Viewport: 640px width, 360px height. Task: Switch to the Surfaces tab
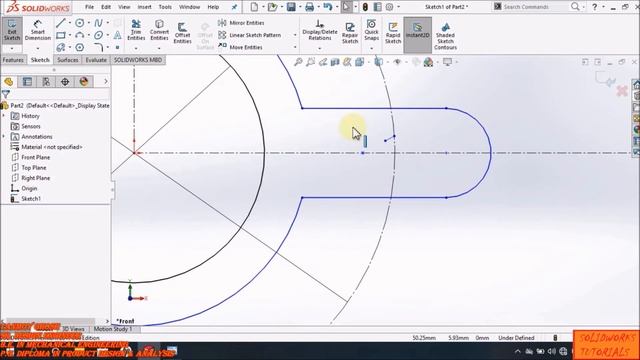point(67,60)
